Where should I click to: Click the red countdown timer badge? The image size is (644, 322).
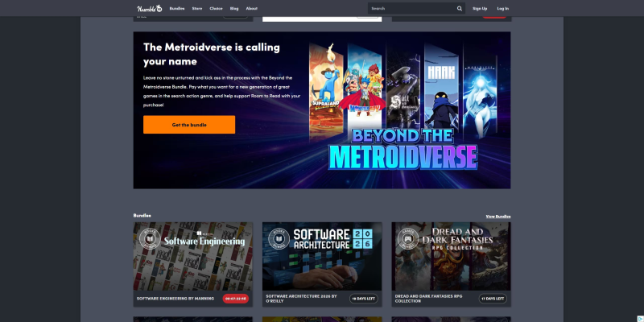tap(236, 299)
